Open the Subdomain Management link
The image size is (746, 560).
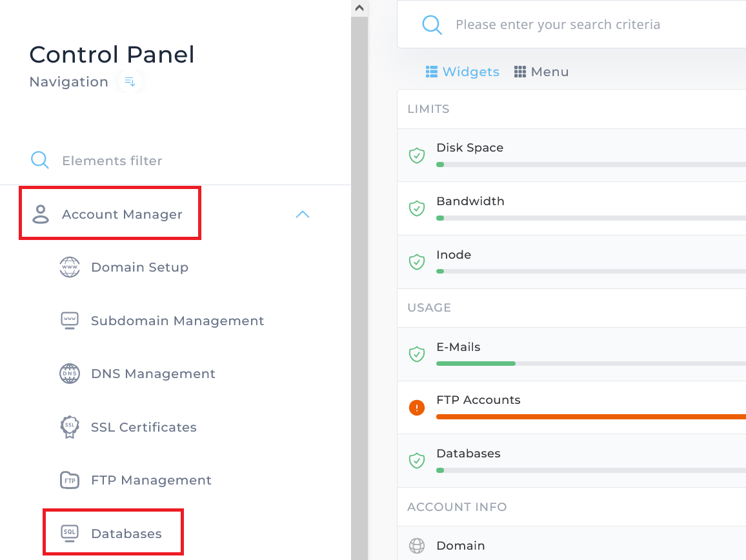pos(177,321)
